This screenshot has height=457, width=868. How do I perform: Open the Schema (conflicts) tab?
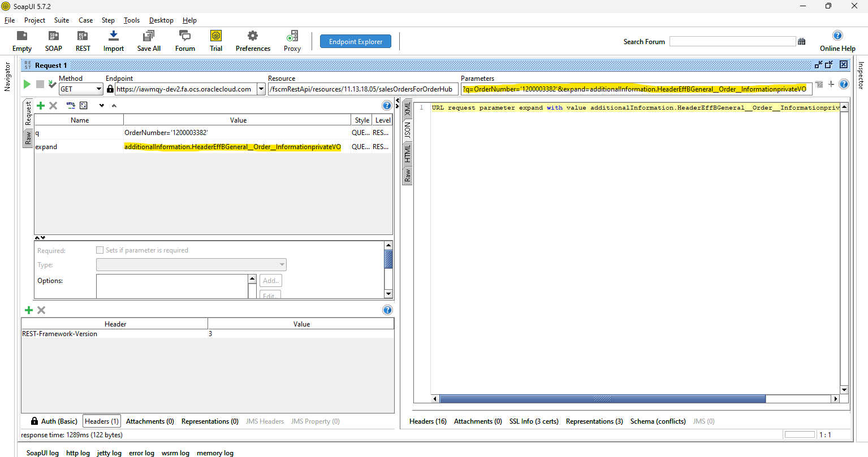658,421
